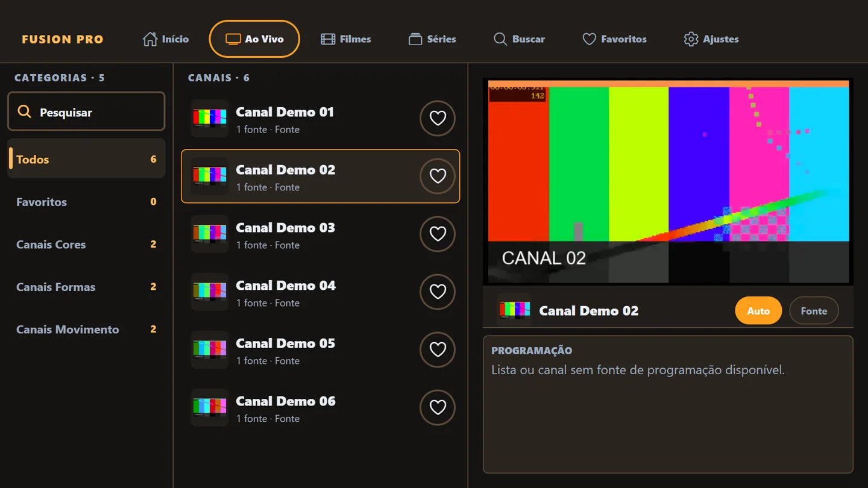Click the FUSION PRO logo
This screenshot has width=868, height=488.
click(63, 40)
